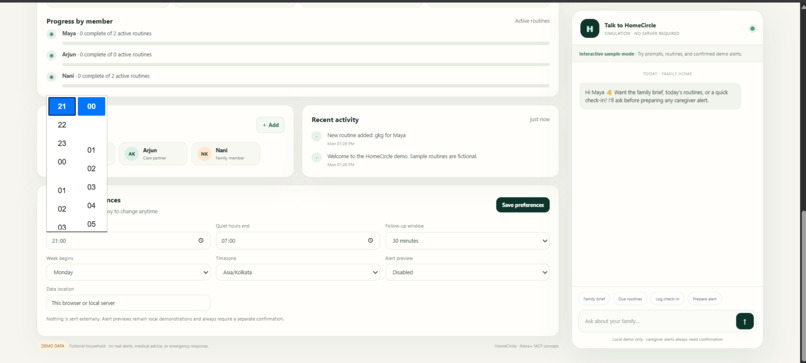The width and height of the screenshot is (806, 363).
Task: Select minute 04 in time picker
Action: click(x=91, y=206)
